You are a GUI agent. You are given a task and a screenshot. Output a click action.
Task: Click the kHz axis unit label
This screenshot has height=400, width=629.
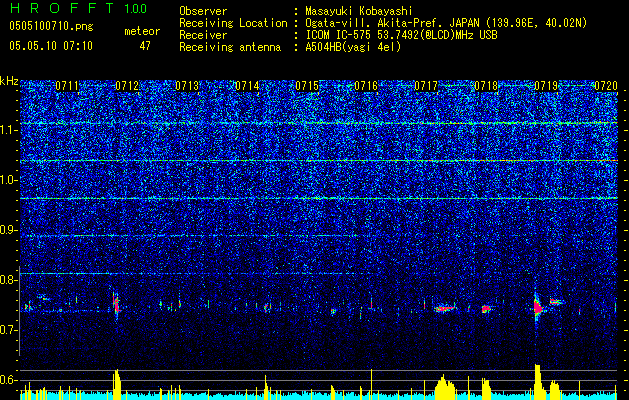[x=9, y=81]
